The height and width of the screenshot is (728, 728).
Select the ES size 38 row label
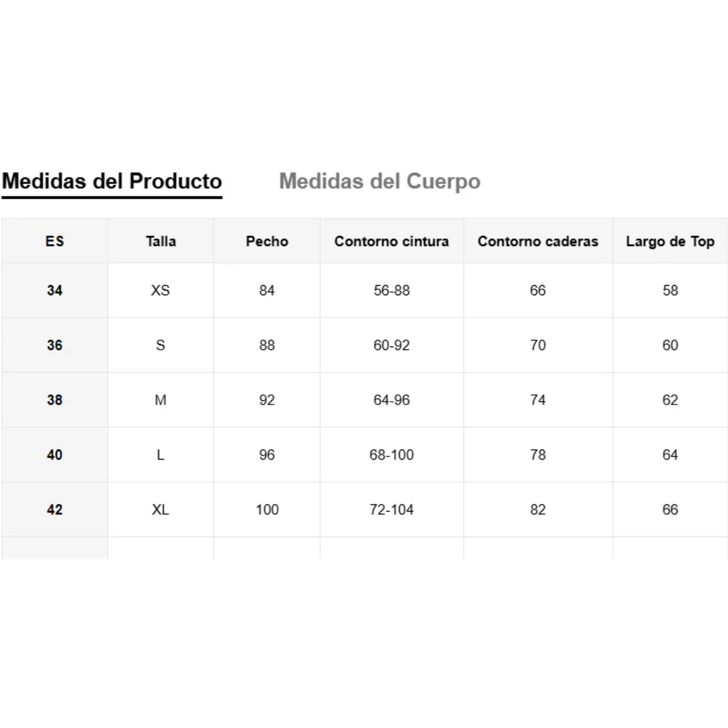click(x=55, y=400)
